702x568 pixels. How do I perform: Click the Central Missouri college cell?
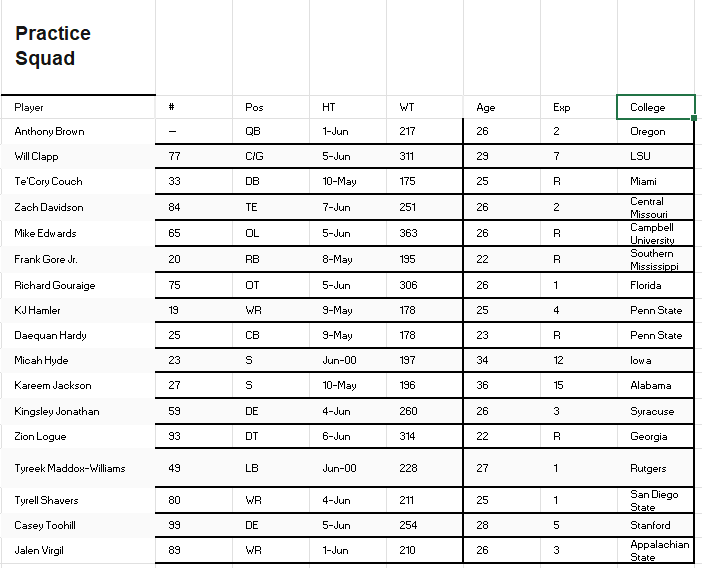(x=655, y=207)
